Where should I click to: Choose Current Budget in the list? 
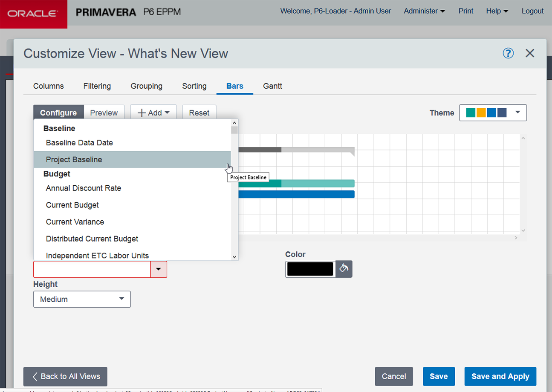point(72,205)
